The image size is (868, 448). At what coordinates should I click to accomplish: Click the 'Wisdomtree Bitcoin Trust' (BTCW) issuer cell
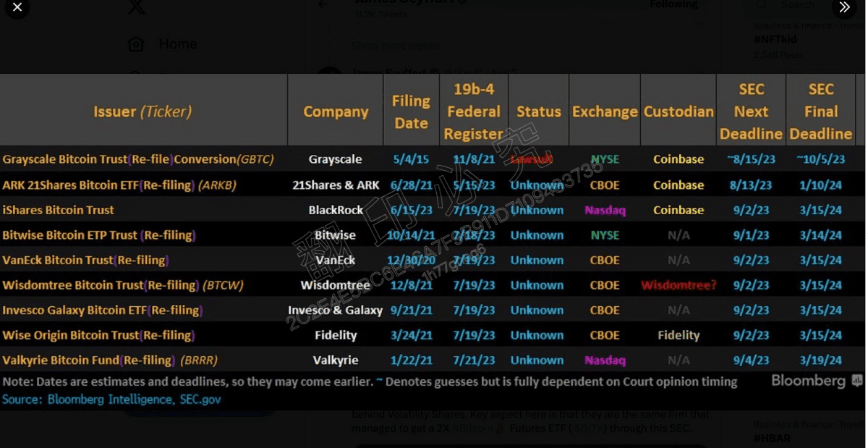[x=123, y=285]
